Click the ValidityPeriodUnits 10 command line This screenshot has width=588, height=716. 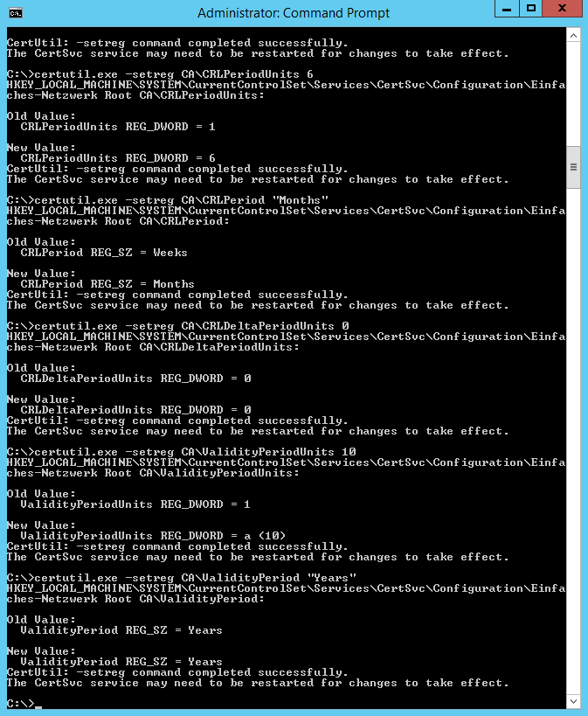(x=181, y=452)
